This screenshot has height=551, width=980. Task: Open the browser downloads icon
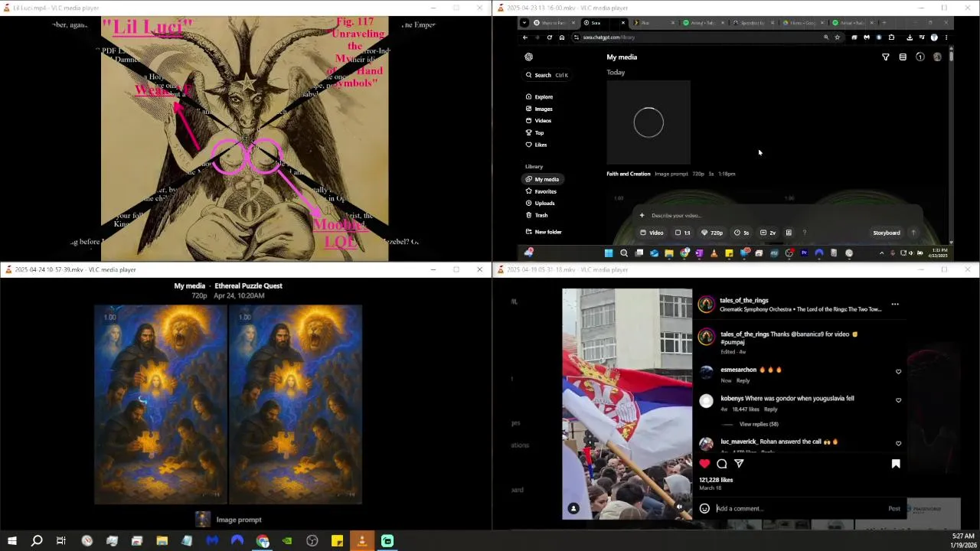[x=910, y=37]
